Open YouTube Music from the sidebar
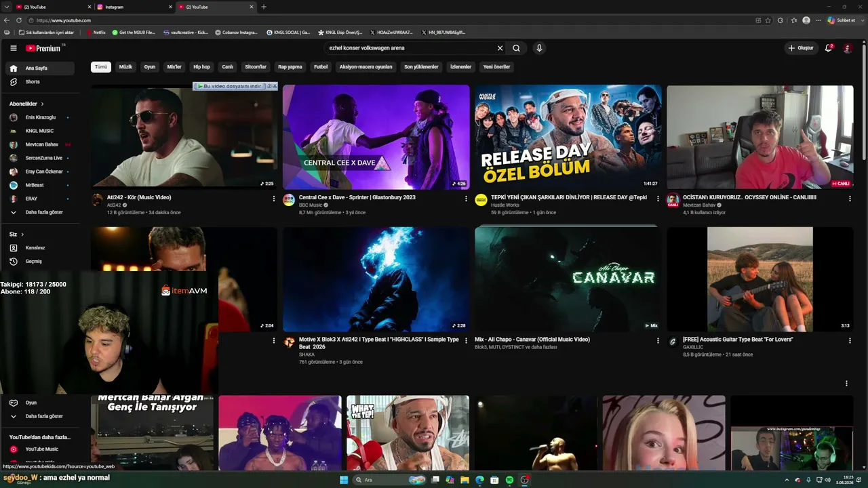The width and height of the screenshot is (868, 488). click(x=40, y=449)
